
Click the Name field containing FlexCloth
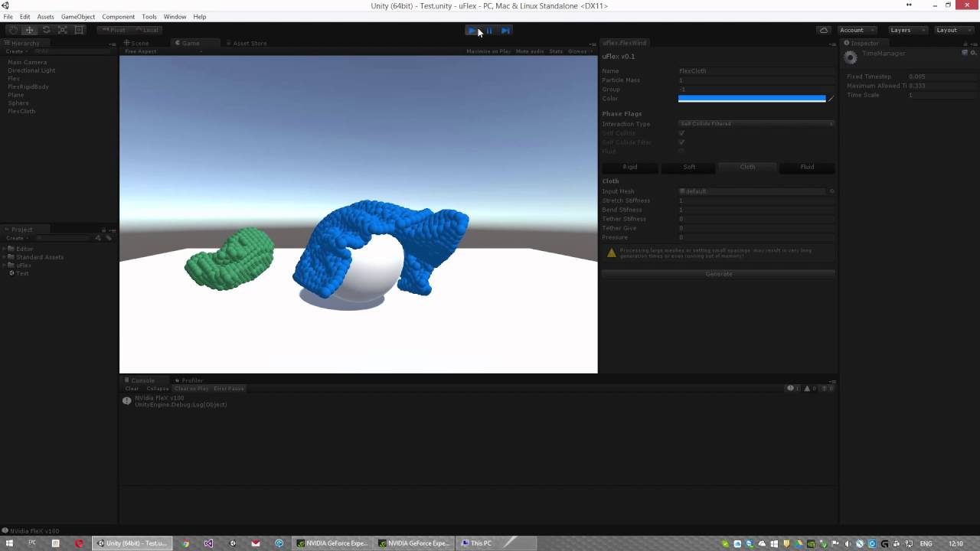[x=756, y=71]
